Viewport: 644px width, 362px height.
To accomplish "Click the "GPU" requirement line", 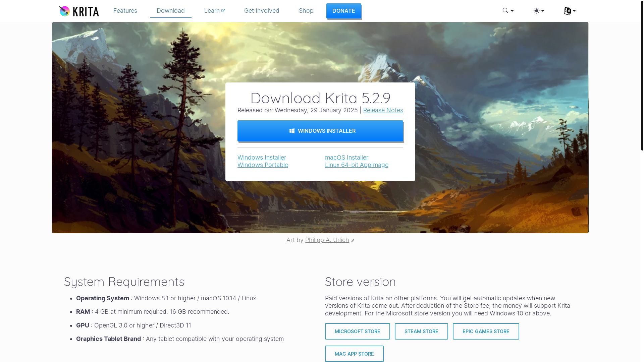I will (x=133, y=325).
